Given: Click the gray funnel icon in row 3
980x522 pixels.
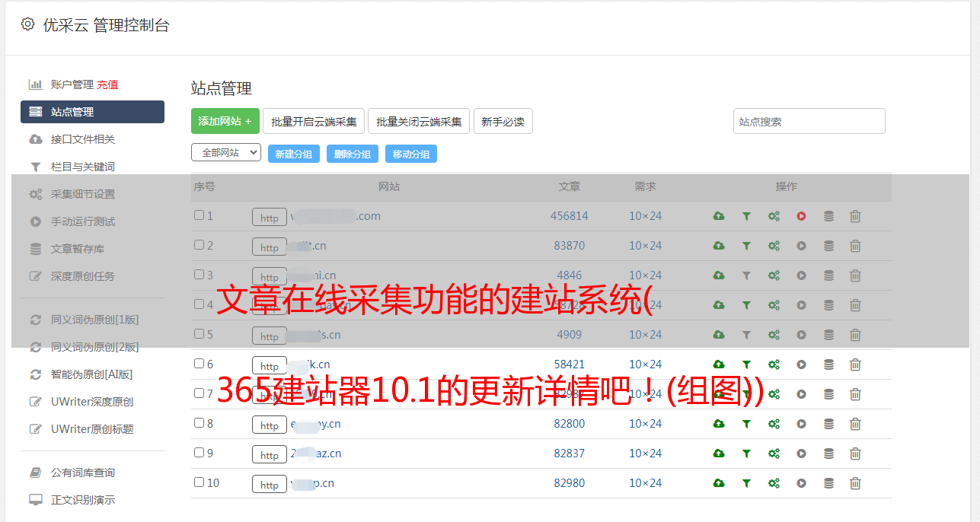Looking at the screenshot, I should [x=746, y=275].
